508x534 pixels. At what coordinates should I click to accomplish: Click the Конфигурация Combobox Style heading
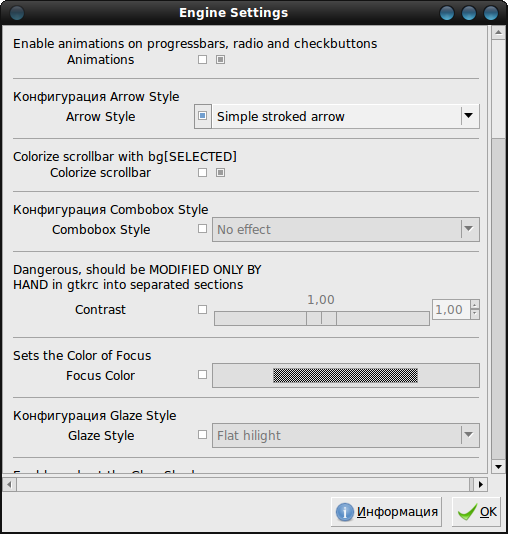pos(111,209)
